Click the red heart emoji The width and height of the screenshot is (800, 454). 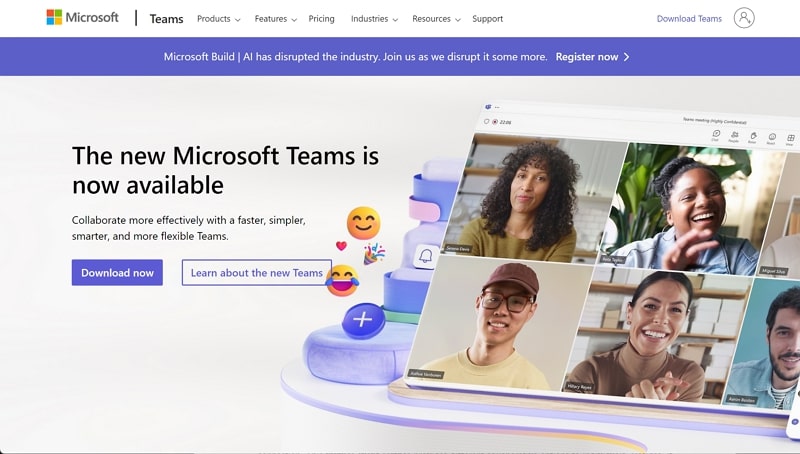point(341,245)
